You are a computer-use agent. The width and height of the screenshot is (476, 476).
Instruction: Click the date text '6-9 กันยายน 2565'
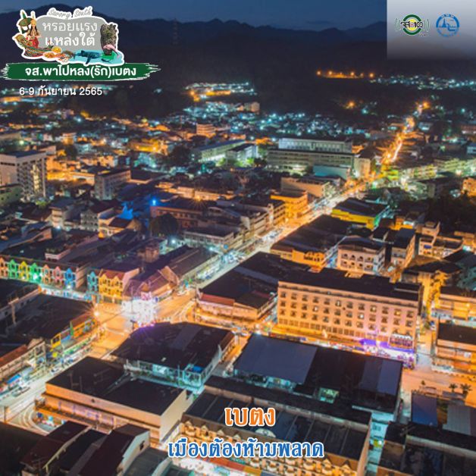[x=61, y=91]
